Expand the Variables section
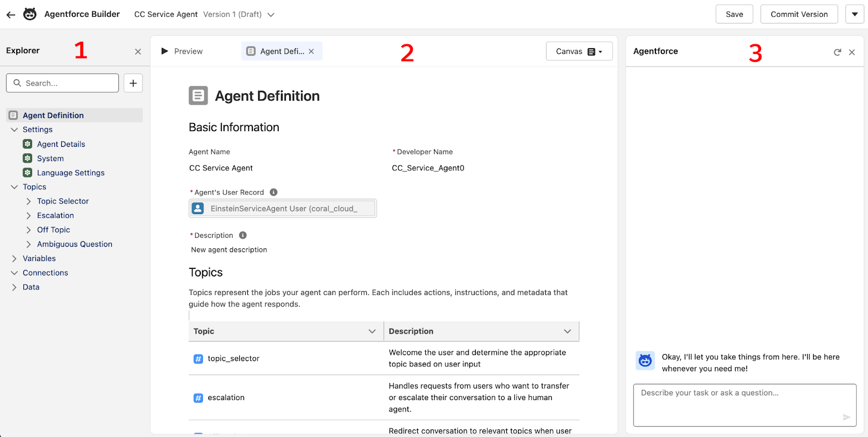The width and height of the screenshot is (868, 437). pyautogui.click(x=14, y=259)
